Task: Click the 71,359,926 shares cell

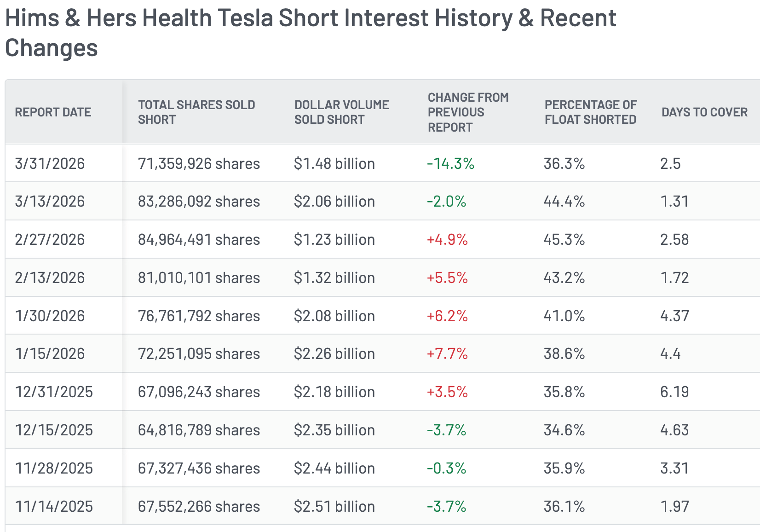Action: [199, 164]
